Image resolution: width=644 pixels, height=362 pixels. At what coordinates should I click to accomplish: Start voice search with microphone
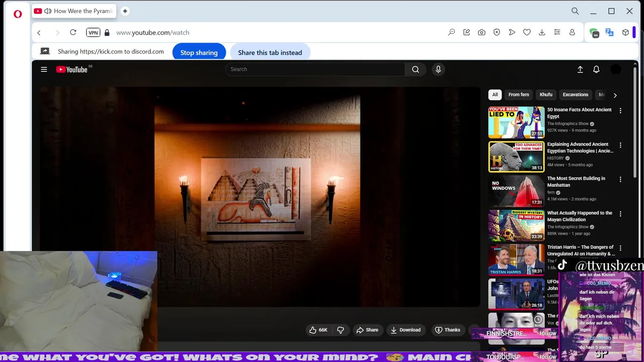pos(438,69)
